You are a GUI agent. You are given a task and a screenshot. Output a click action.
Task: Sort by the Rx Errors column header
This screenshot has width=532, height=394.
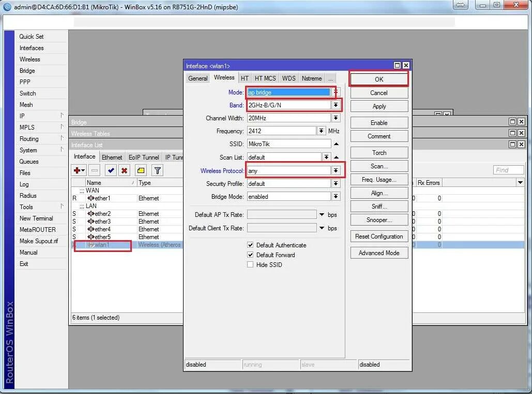[x=429, y=183]
